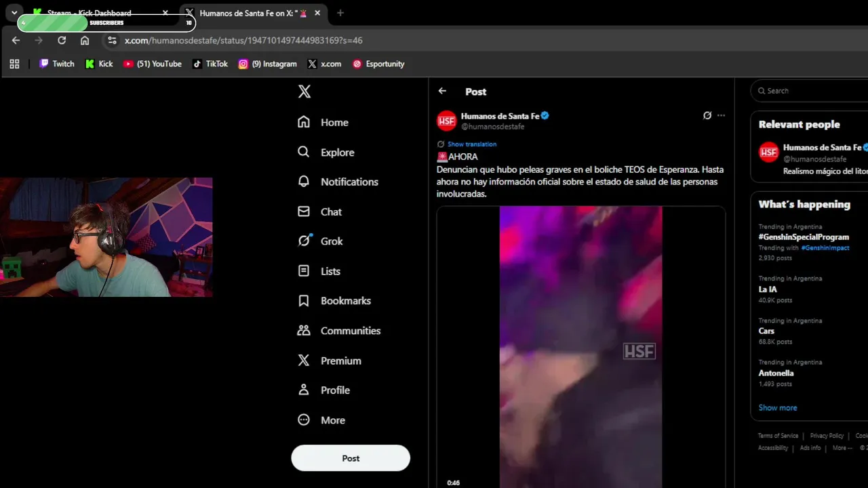Play the embedded nightclub video
The width and height of the screenshot is (868, 488).
pos(581,347)
